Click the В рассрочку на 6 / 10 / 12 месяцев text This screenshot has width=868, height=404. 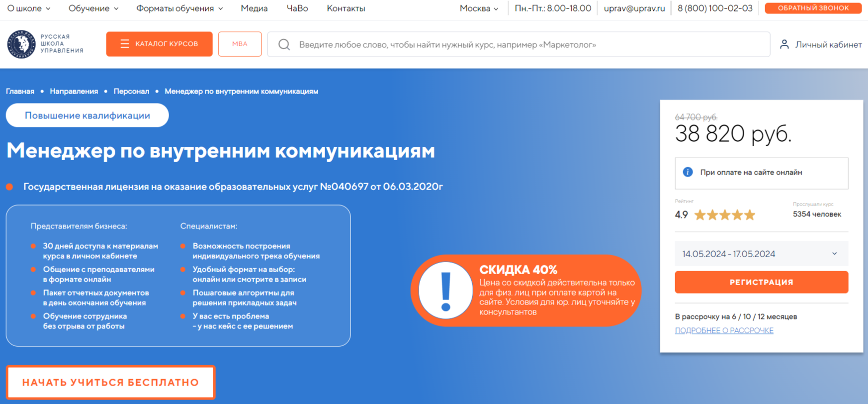(x=736, y=316)
